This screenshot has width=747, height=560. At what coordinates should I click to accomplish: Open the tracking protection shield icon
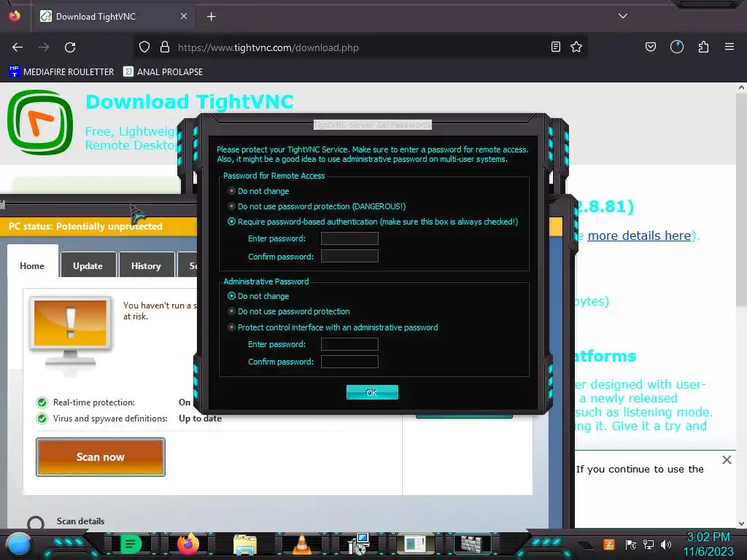[144, 47]
